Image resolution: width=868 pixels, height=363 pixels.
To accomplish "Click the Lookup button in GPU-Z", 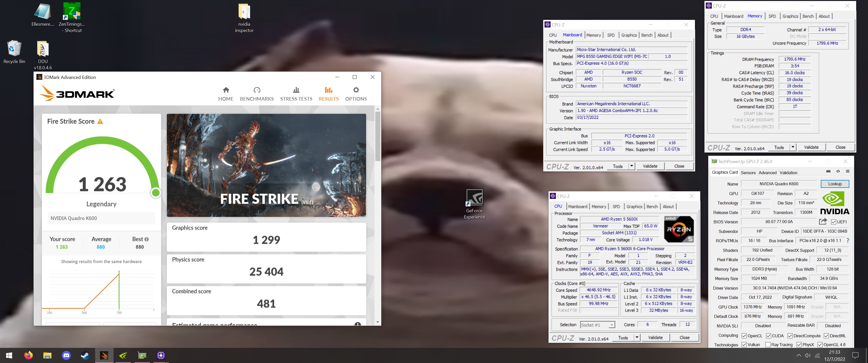I will tap(835, 184).
